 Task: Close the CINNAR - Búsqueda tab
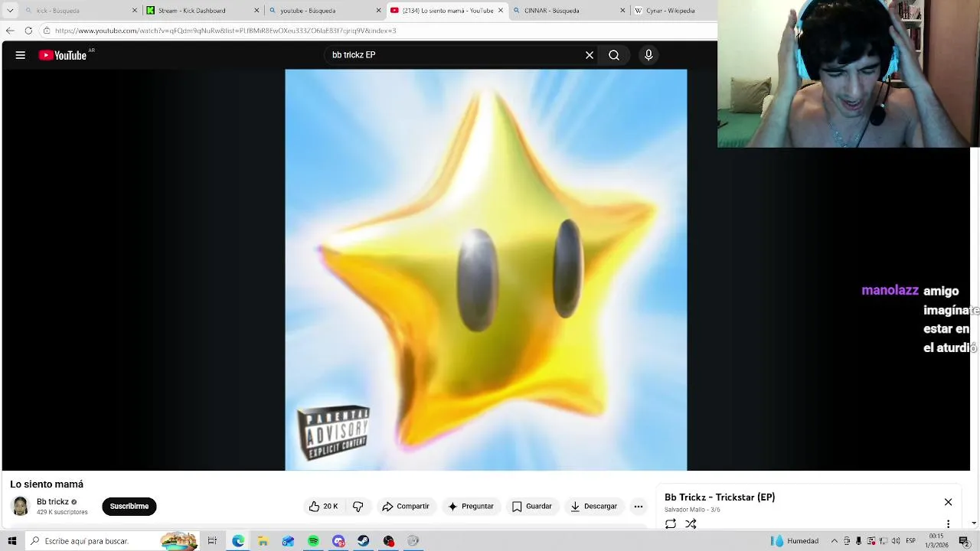[622, 11]
